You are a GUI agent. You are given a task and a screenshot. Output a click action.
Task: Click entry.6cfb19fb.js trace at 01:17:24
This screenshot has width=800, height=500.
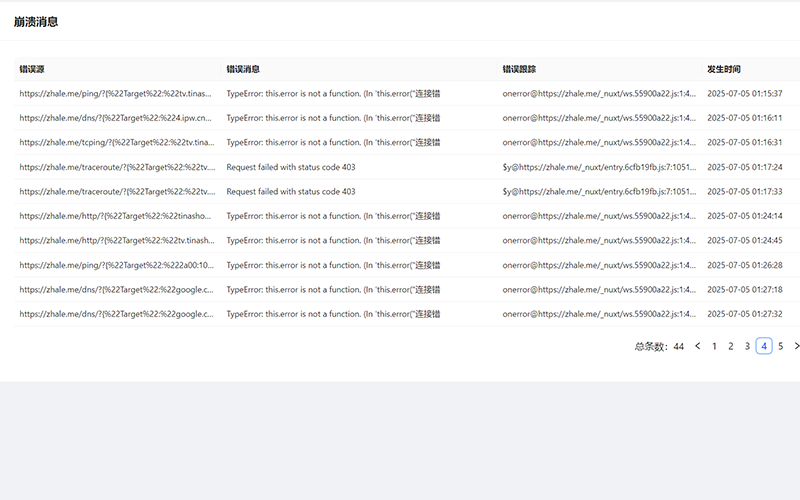point(599,167)
